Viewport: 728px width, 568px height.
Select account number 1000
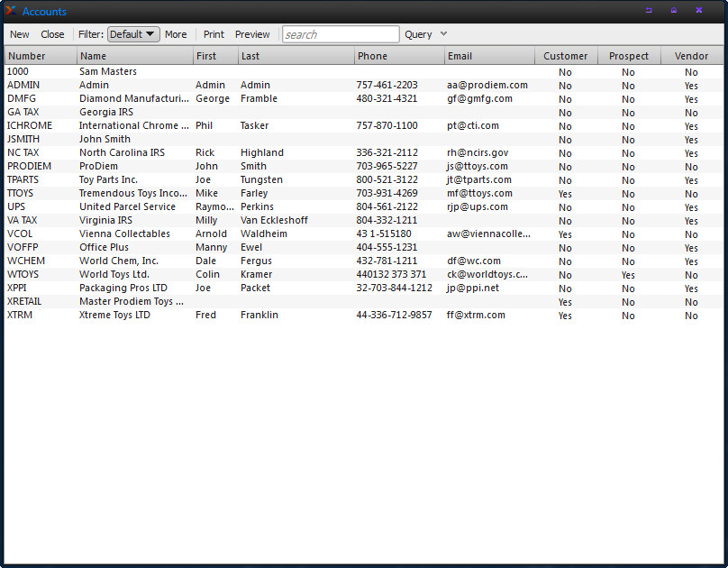pyautogui.click(x=18, y=71)
